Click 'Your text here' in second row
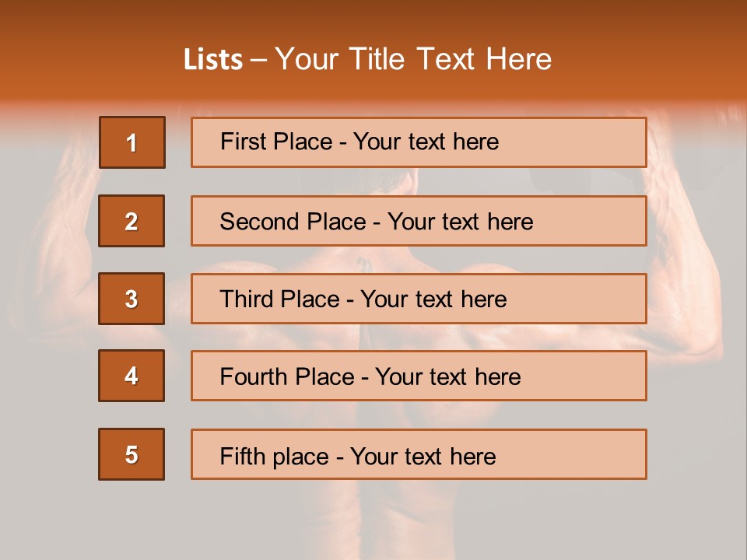 coord(460,222)
